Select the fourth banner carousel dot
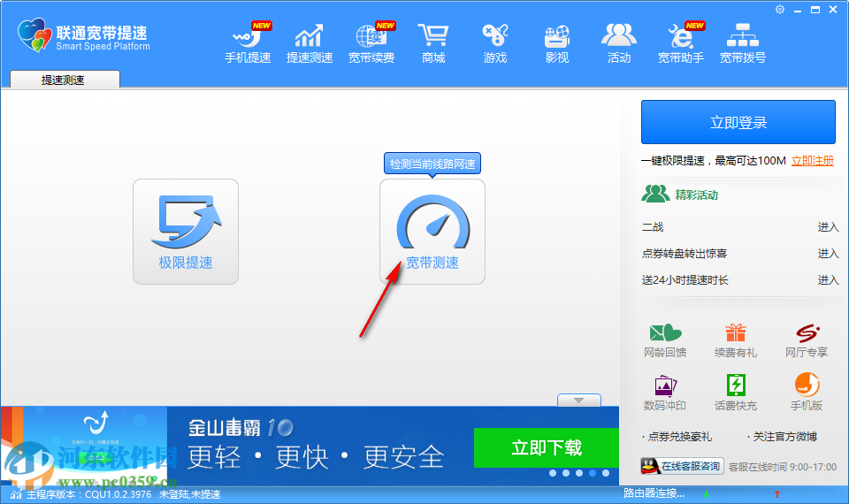This screenshot has width=849, height=504. point(593,473)
